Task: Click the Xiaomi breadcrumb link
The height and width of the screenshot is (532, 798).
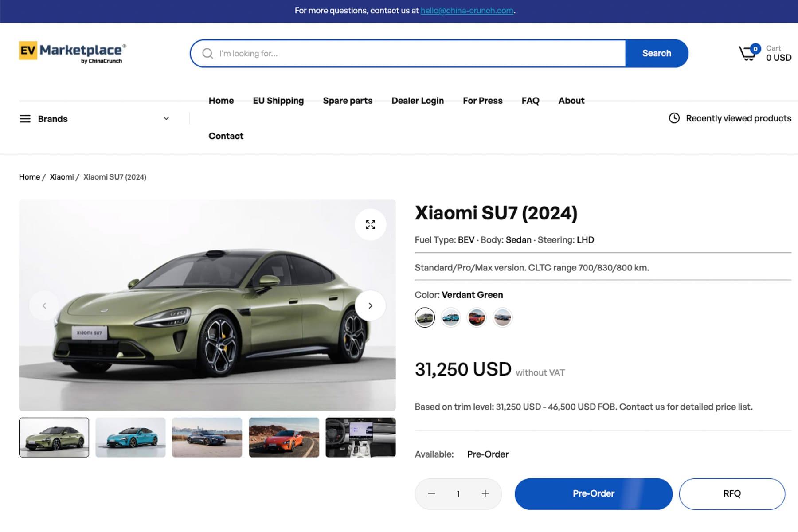Action: [x=62, y=176]
